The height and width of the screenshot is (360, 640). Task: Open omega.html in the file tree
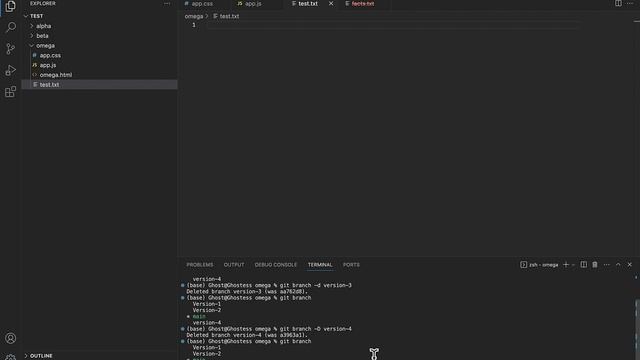[x=100, y=75]
